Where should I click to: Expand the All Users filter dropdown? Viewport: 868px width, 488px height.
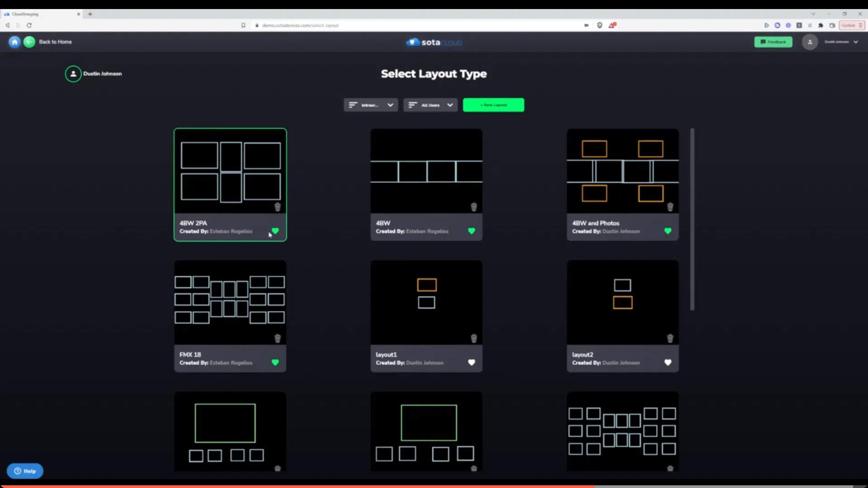point(430,105)
